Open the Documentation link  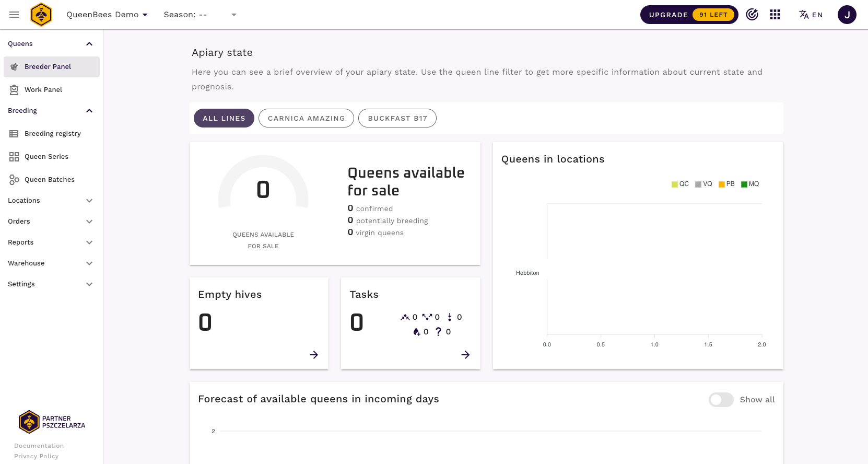[x=39, y=446]
